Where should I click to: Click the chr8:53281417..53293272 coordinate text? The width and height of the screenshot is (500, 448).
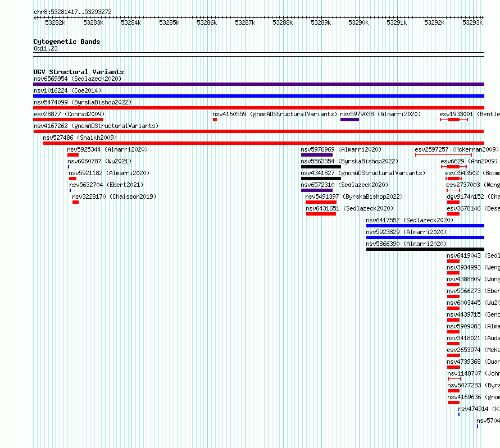tap(72, 12)
